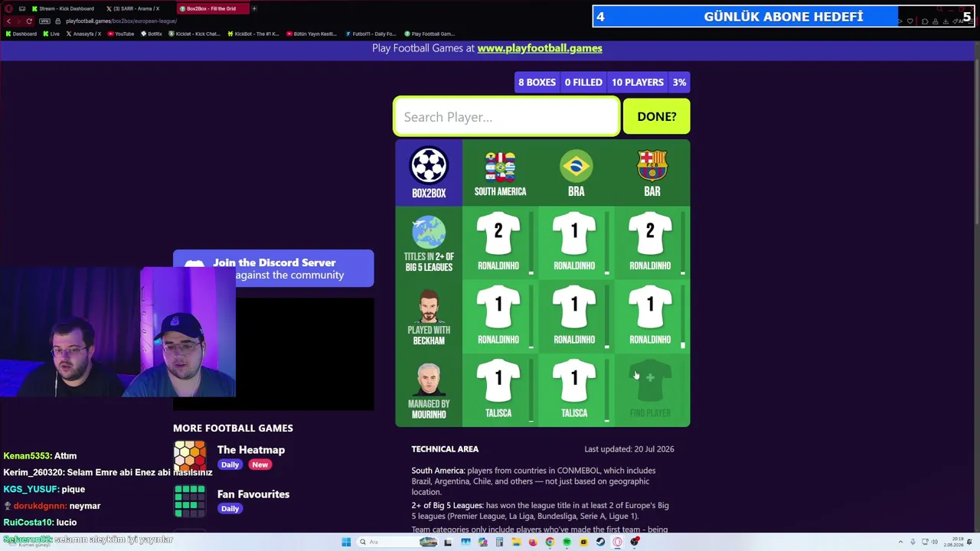Viewport: 980px width, 551px height.
Task: Click the 'Daily' badge under Fan Favourites
Action: (230, 509)
